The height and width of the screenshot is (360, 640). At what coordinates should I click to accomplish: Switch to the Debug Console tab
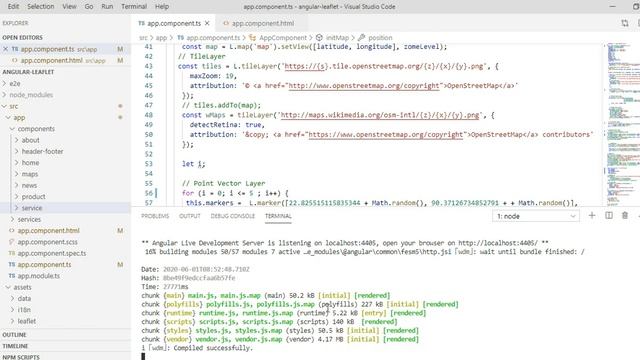[232, 216]
